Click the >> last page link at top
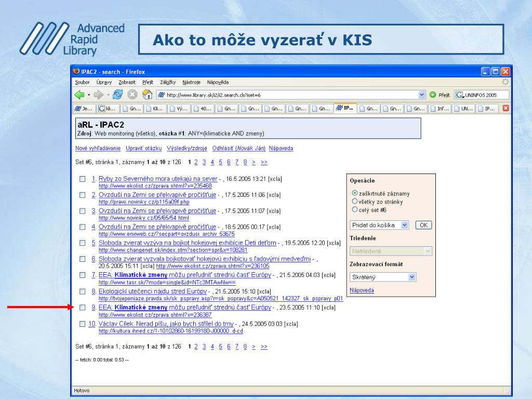The width and height of the screenshot is (532, 399). 264,162
